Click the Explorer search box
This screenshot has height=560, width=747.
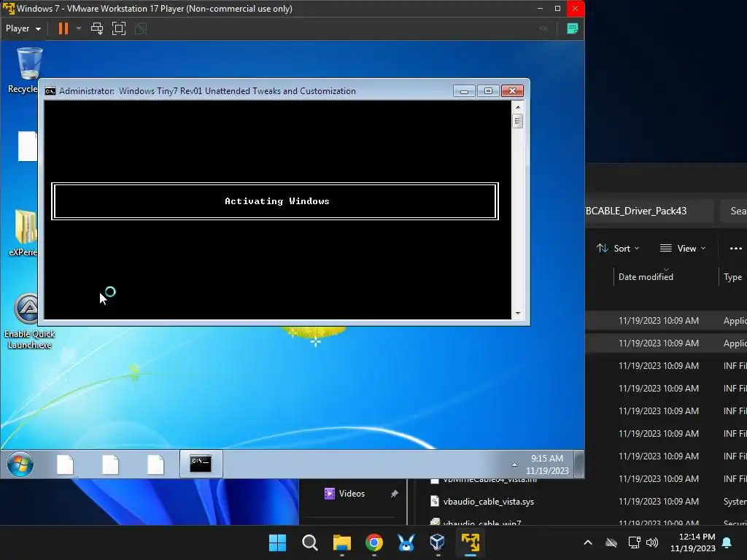point(734,211)
